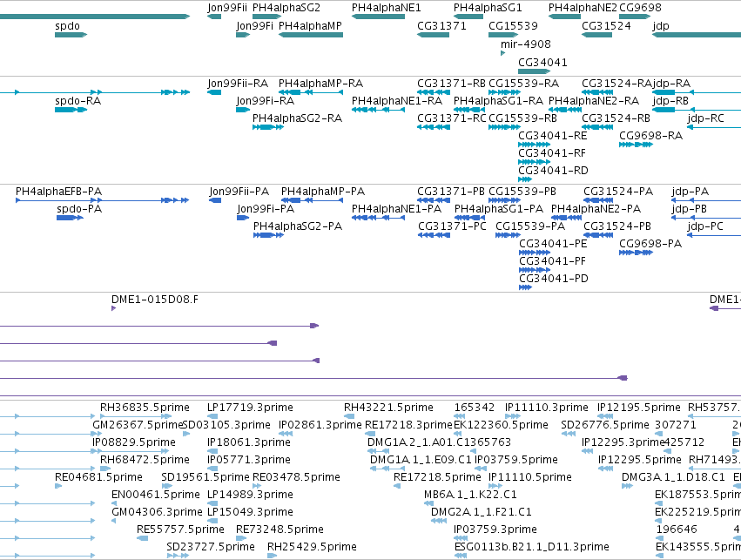Open the PH4alphaMP gene label
The width and height of the screenshot is (741, 560).
(x=310, y=26)
